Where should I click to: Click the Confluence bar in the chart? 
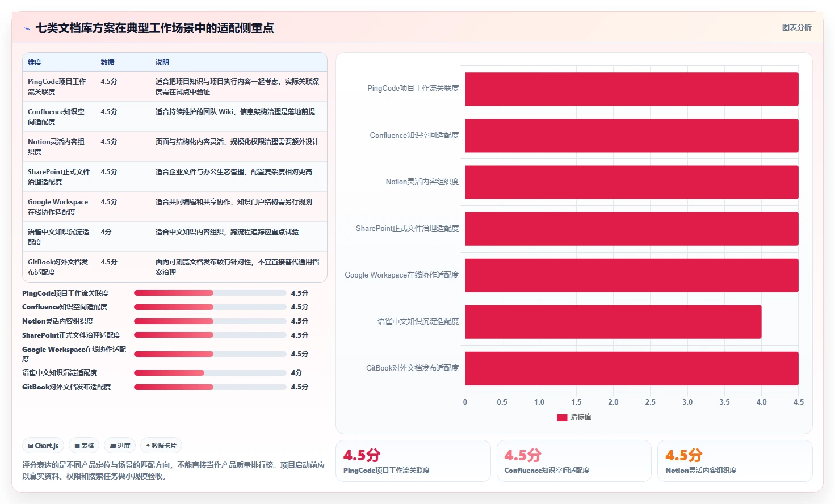pos(632,135)
